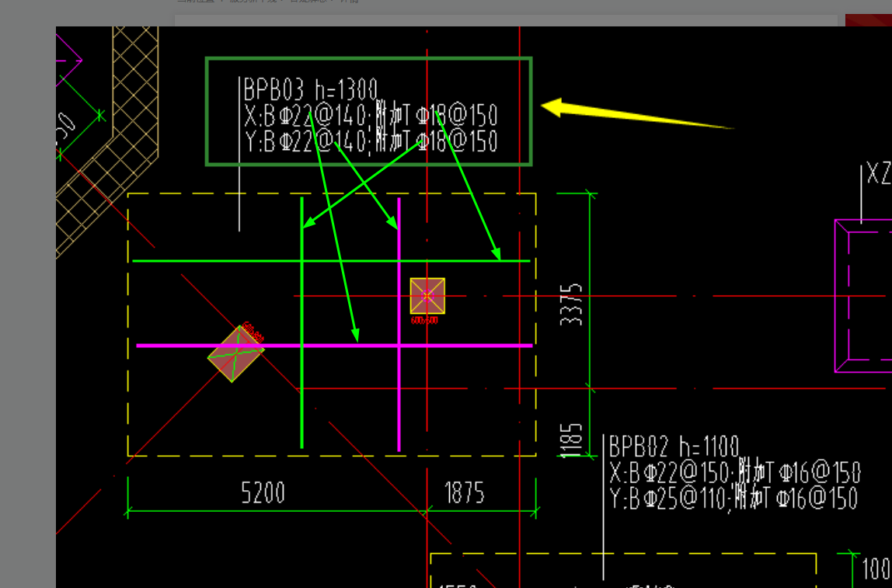Pick the square yellow-outlined column symbol
The image size is (892, 588).
427,296
